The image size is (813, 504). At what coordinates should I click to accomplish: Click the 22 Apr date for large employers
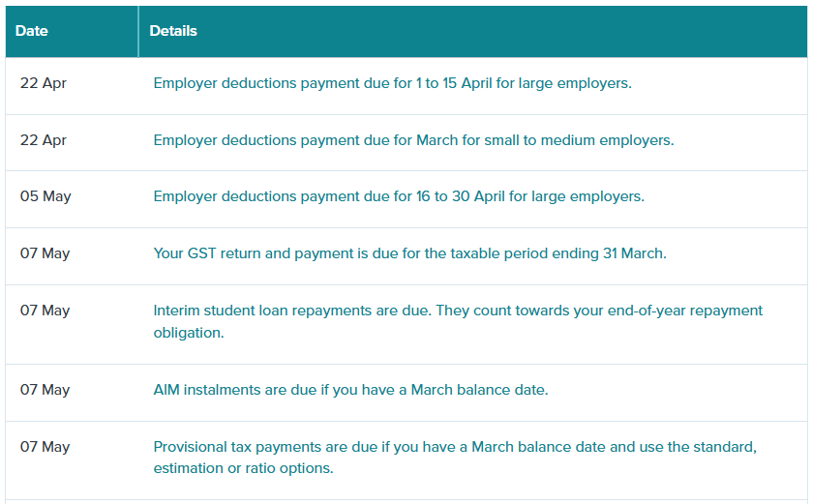tap(43, 83)
